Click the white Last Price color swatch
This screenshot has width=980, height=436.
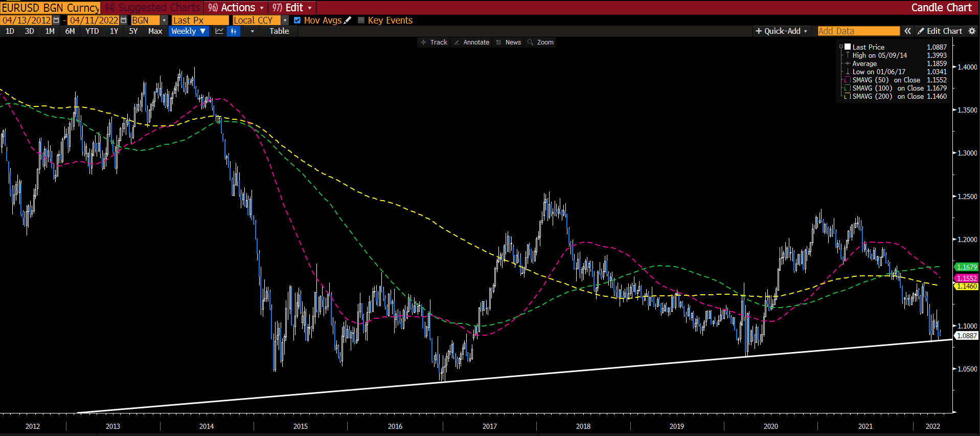tap(848, 47)
